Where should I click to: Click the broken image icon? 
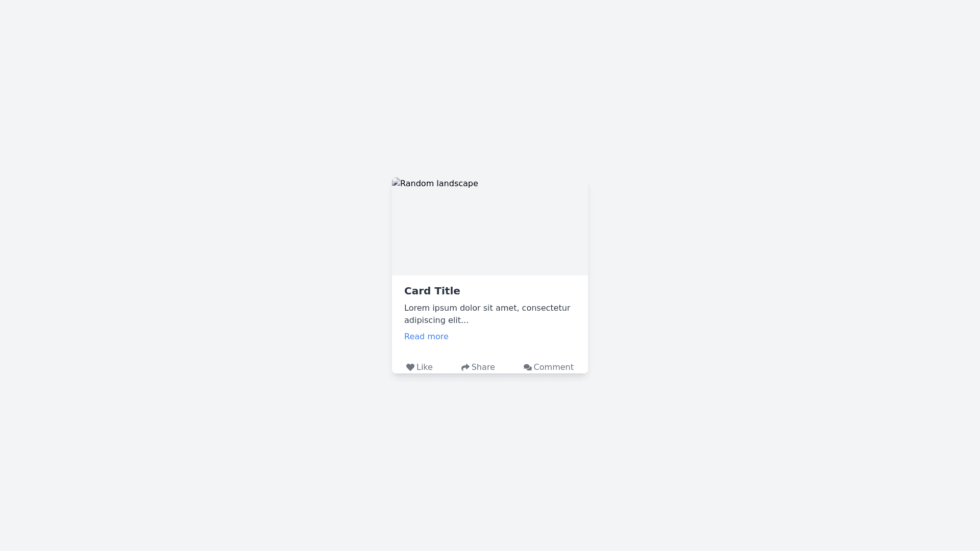(x=396, y=182)
